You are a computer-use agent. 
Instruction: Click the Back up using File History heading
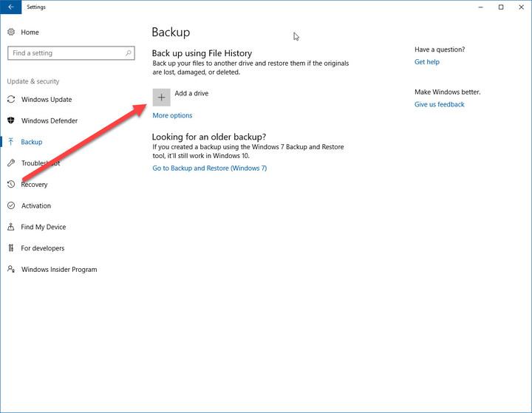202,53
